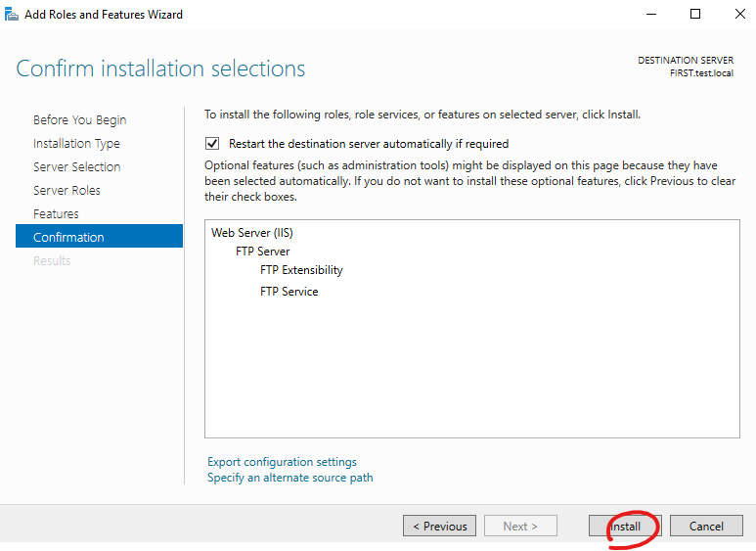This screenshot has height=551, width=756.
Task: Select the Confirmation step in sidebar
Action: 100,236
